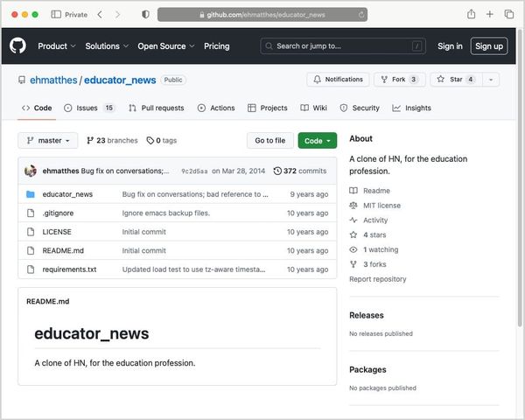Image resolution: width=525 pixels, height=420 pixels.
Task: Show the tab overview icon
Action: [x=509, y=14]
